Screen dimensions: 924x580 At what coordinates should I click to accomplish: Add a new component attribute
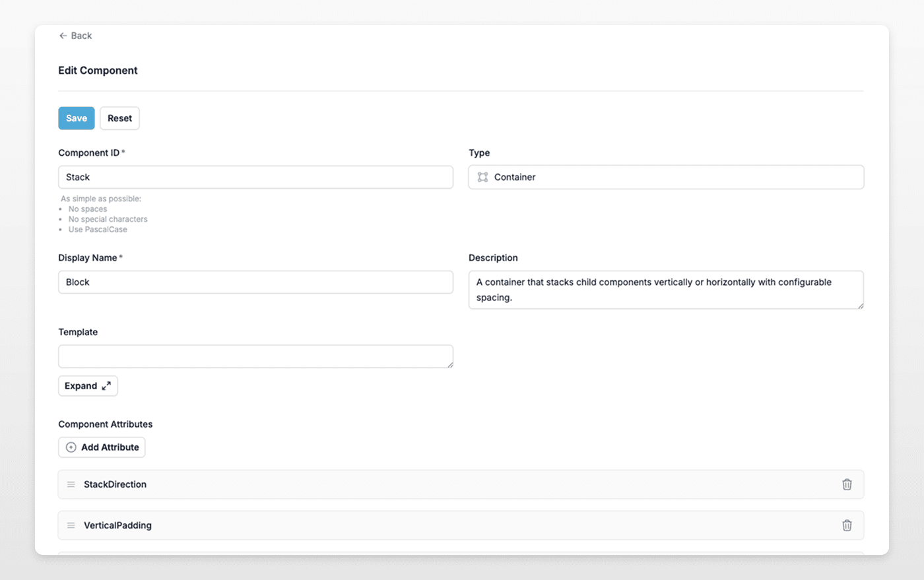click(x=102, y=447)
